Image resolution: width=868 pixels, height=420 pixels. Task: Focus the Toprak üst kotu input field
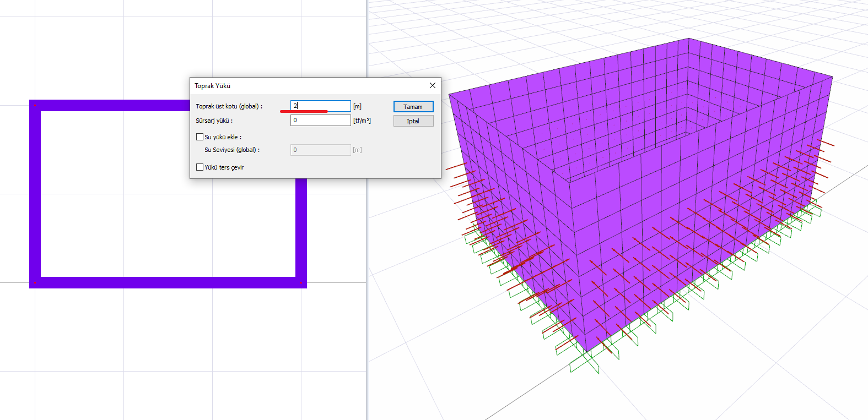pos(321,106)
